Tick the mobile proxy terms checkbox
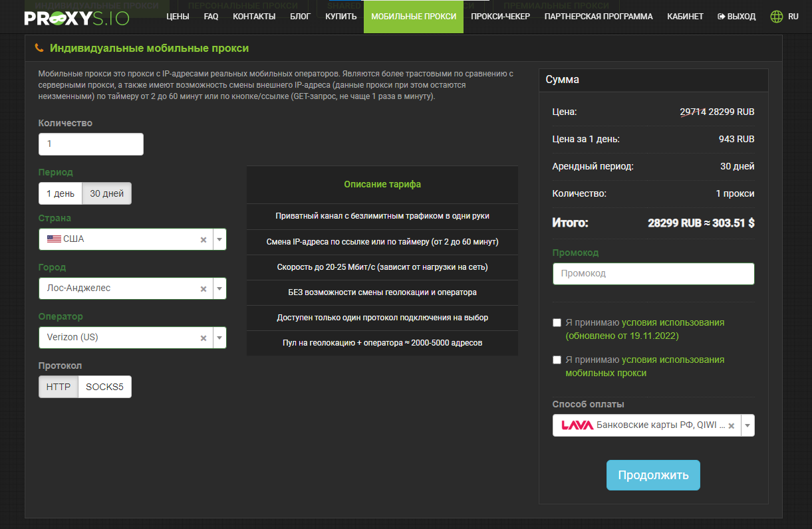 (x=557, y=360)
